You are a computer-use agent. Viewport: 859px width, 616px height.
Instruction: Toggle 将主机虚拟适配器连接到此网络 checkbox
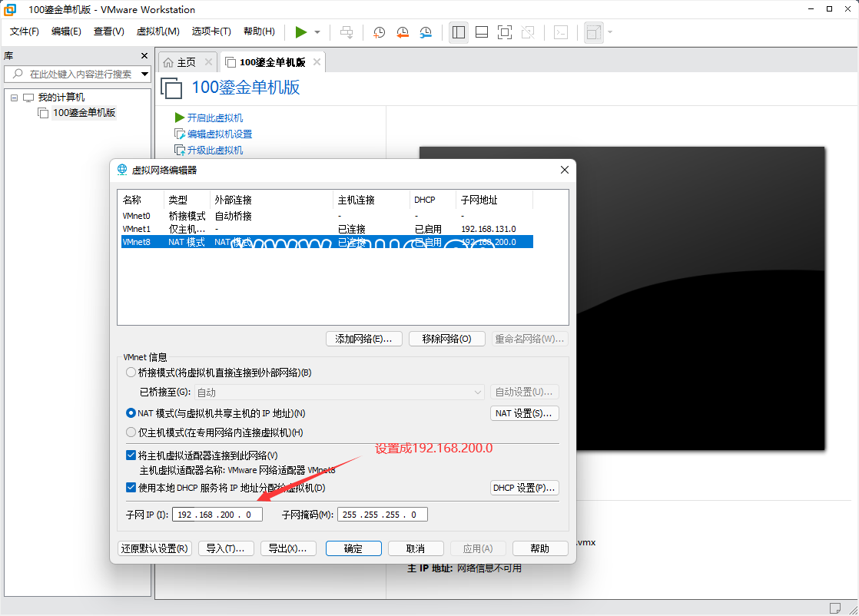coord(131,455)
